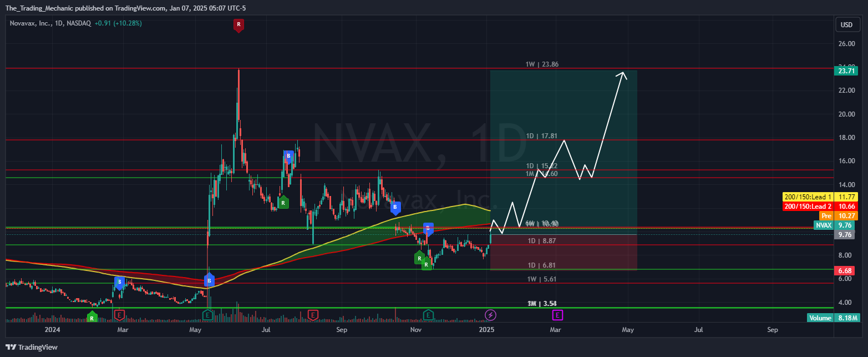Click the 26.00 price axis value

[x=846, y=43]
